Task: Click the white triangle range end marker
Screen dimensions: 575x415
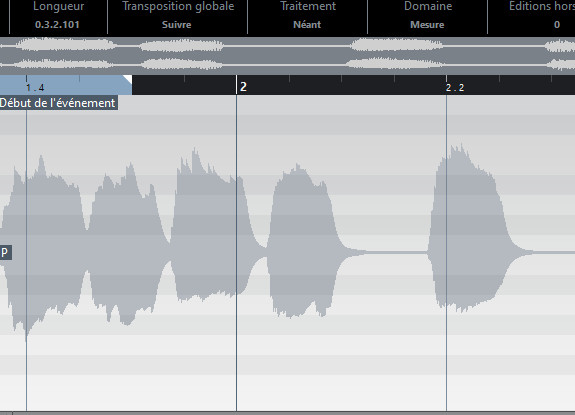Action: pos(127,80)
